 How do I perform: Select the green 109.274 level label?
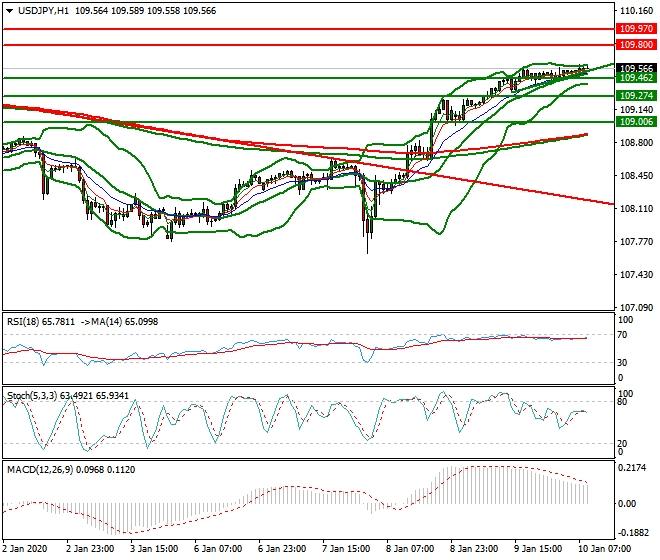click(x=636, y=96)
